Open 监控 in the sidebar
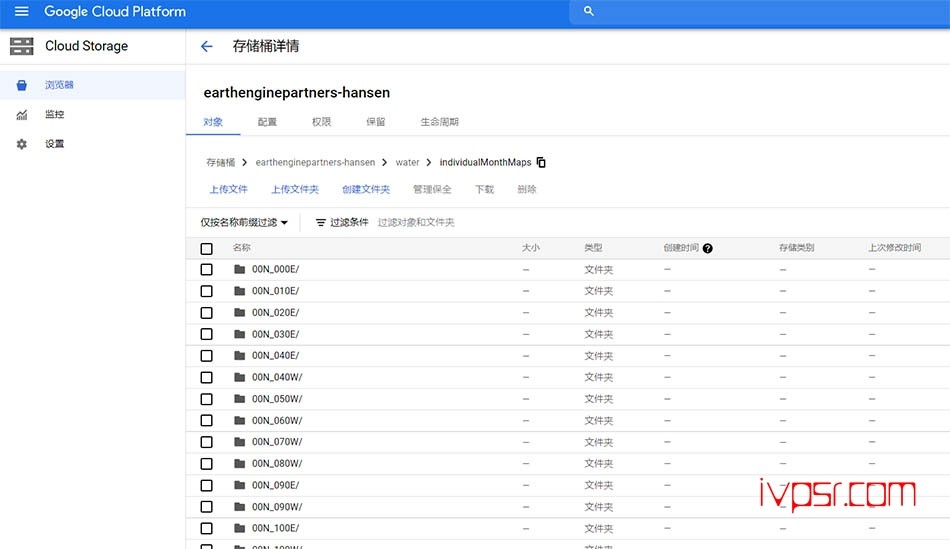Viewport: 950px width, 549px height. click(x=55, y=115)
